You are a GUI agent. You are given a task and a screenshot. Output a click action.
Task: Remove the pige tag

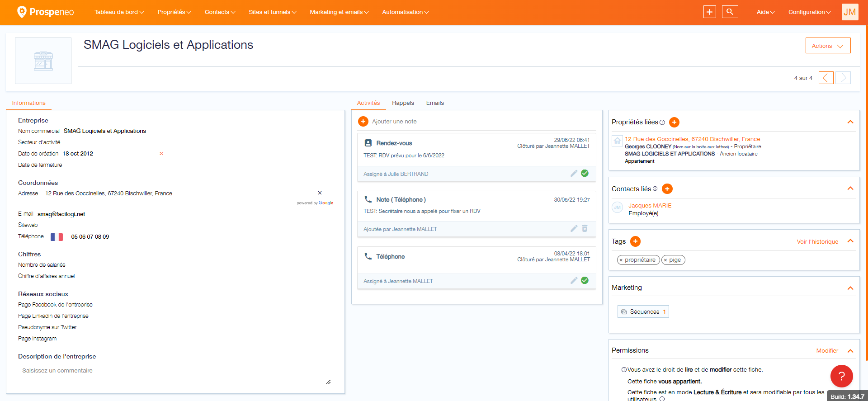[x=665, y=260]
